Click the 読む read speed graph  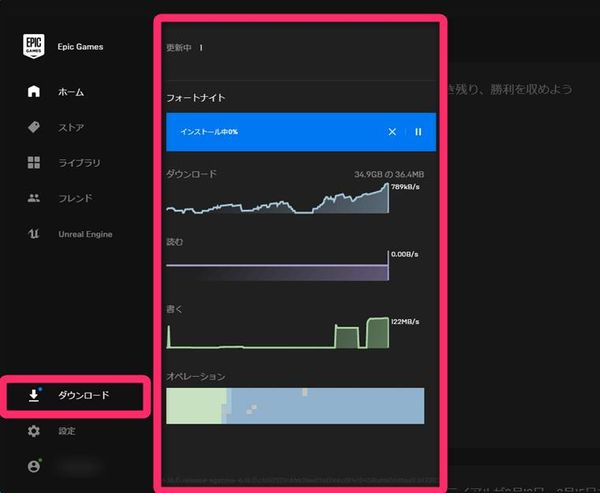(x=278, y=266)
